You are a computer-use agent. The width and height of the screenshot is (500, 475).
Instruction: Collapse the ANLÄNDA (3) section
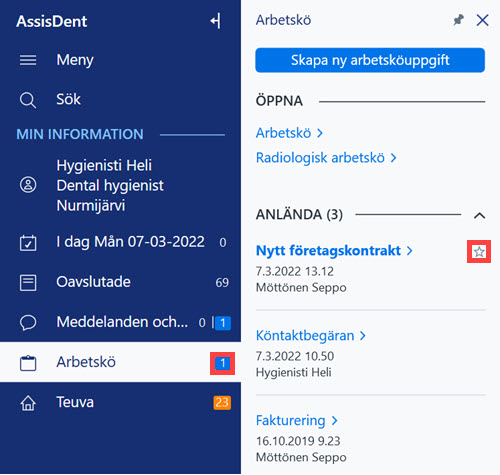coord(479,215)
